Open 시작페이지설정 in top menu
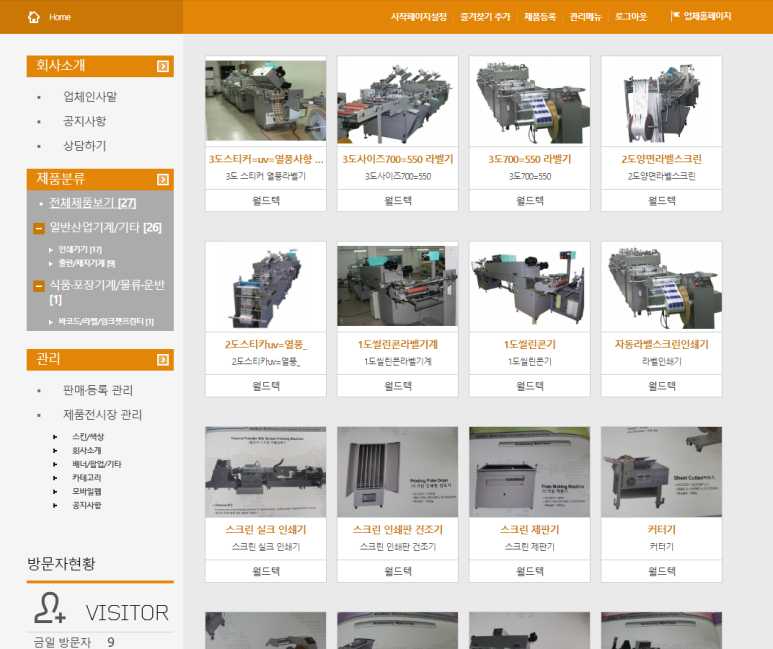Image resolution: width=773 pixels, height=649 pixels. click(419, 17)
